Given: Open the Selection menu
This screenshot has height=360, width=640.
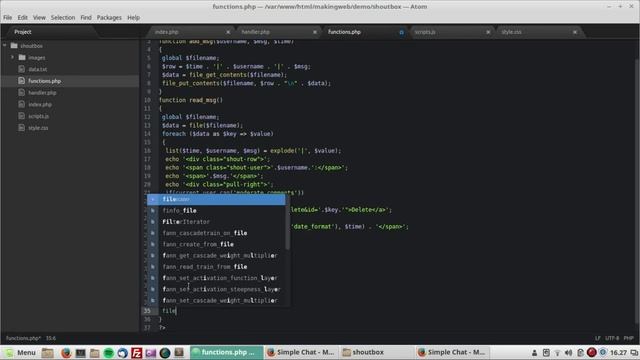Looking at the screenshot, I should pos(63,18).
